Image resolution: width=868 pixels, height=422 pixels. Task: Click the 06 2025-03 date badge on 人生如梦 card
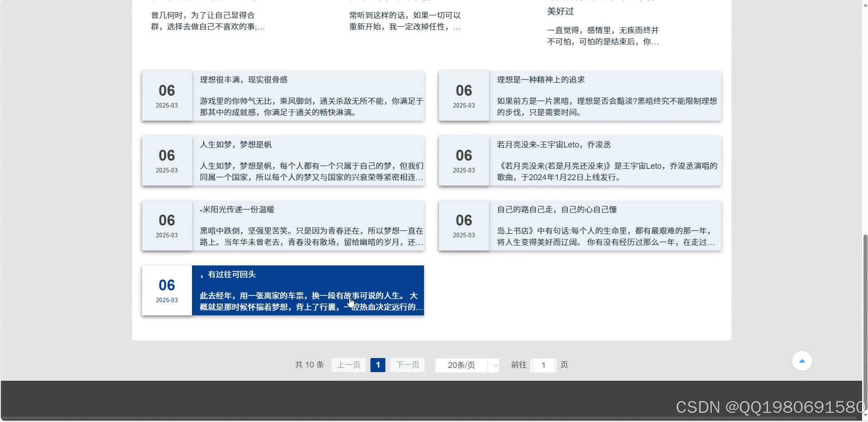[167, 160]
